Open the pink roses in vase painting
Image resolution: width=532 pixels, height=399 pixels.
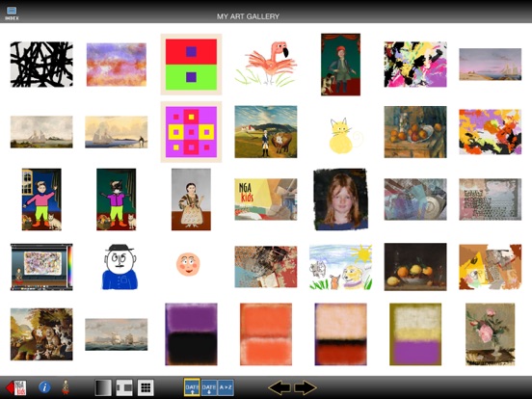491,334
